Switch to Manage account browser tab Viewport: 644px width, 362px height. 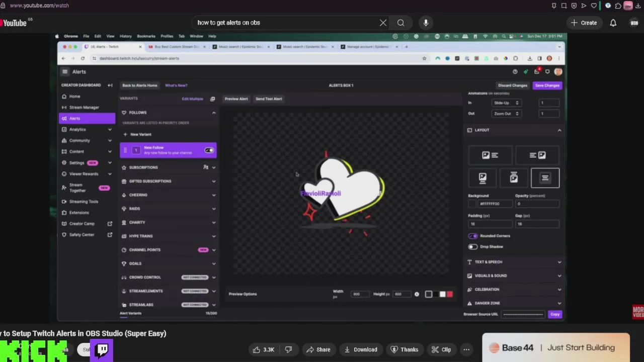pos(368,47)
